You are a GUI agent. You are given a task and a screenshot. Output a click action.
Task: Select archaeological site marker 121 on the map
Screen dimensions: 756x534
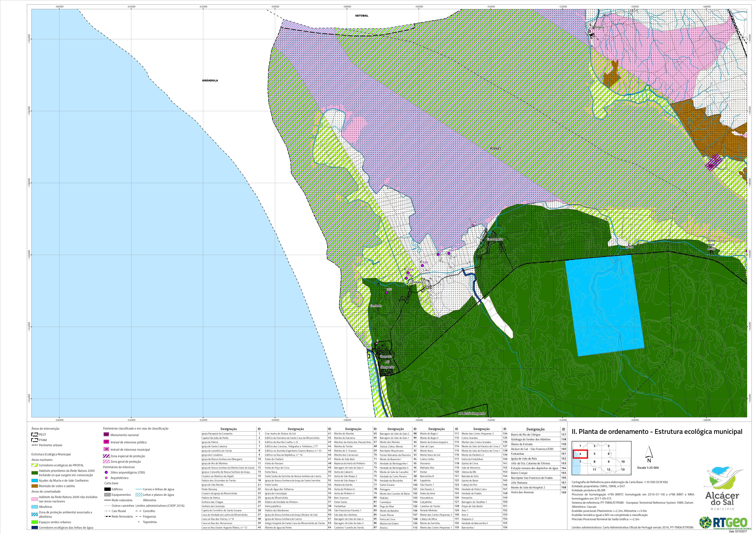(438, 255)
